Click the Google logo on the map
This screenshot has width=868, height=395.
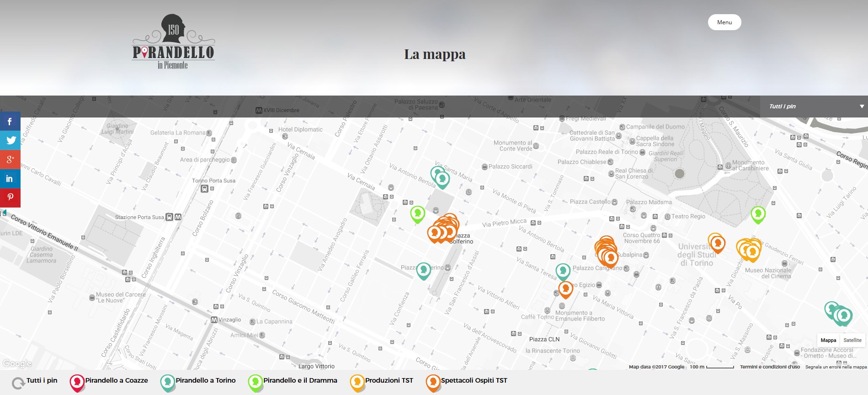coord(17,363)
